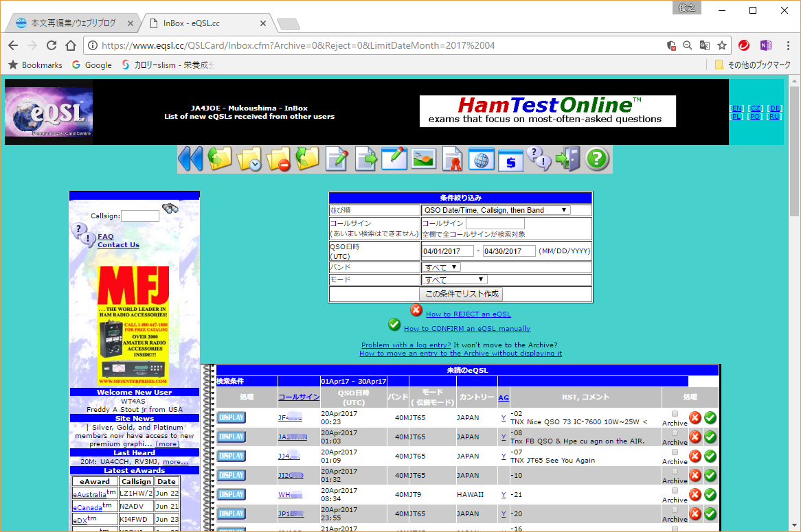Click the QSO start date field 04/01/2017

click(447, 251)
